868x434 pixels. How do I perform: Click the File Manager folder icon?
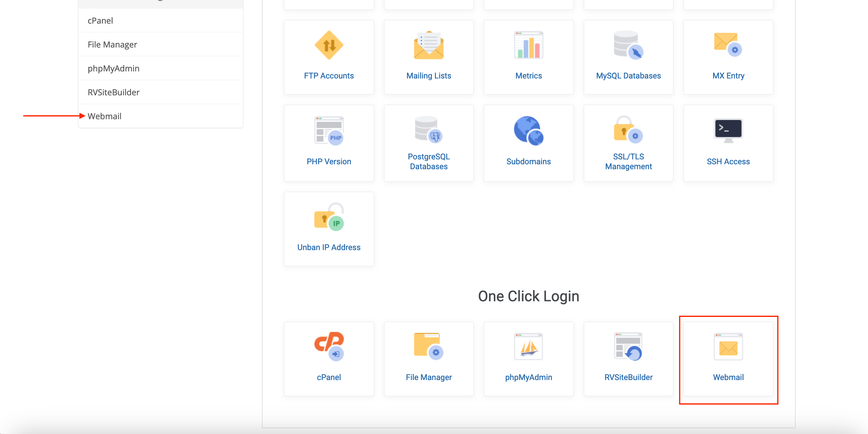[x=428, y=346]
